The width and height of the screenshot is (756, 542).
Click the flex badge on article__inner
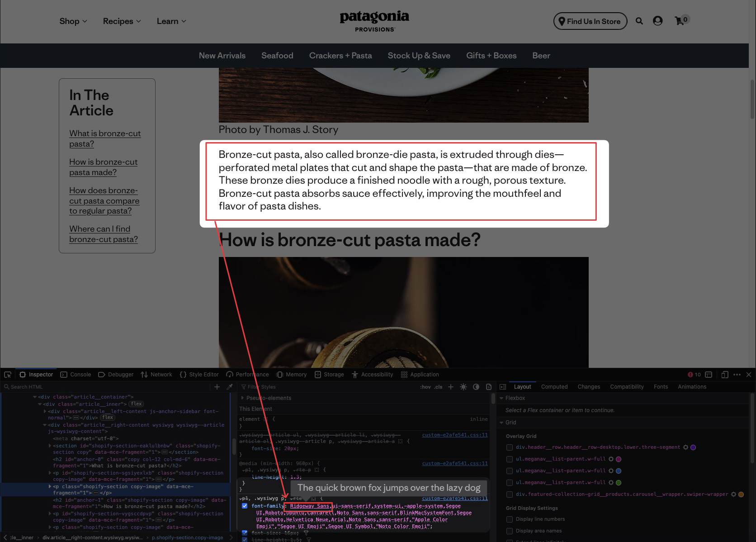(x=136, y=404)
